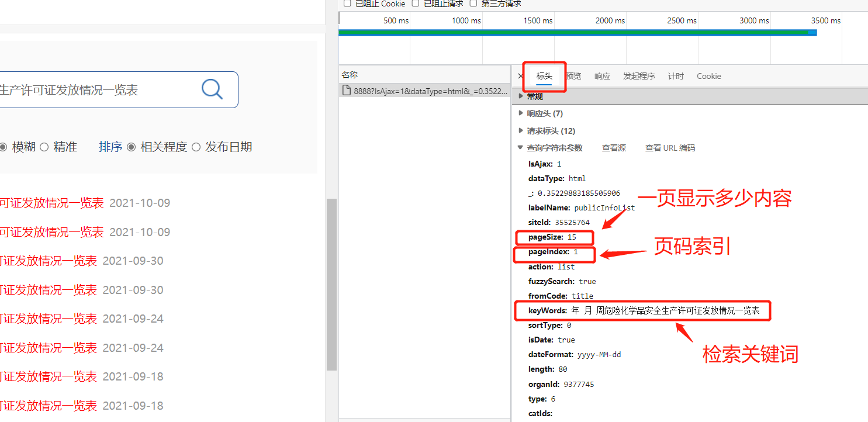Click the magnifier search icon
Viewport: 868px width, 422px height.
coord(212,89)
